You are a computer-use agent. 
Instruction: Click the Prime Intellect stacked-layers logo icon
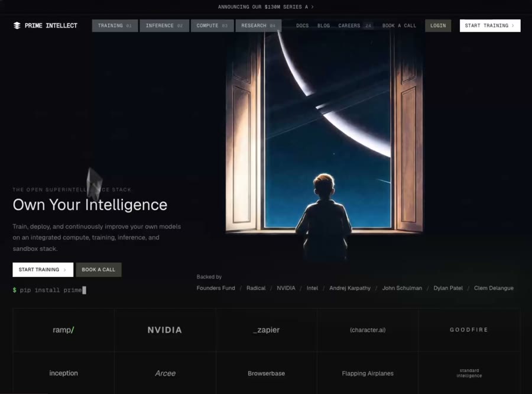click(17, 25)
